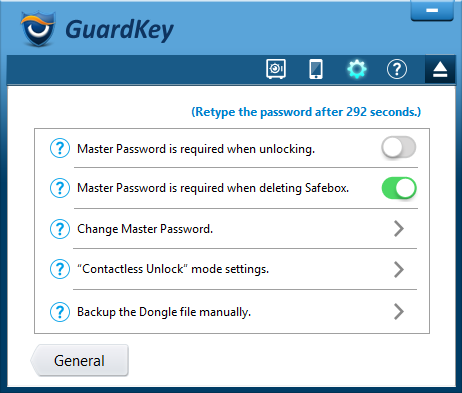Screen dimensions: 462x393
Task: Open the Safebox vault icon
Action: 276,69
